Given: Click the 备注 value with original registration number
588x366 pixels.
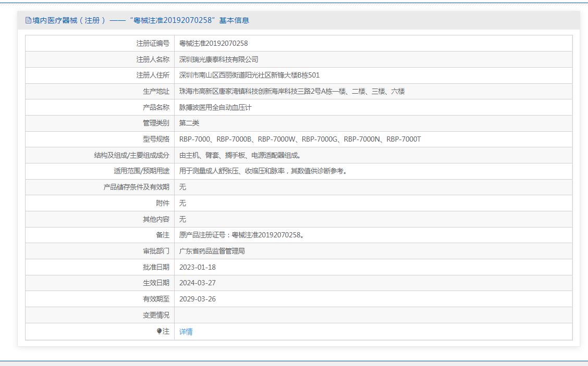Looking at the screenshot, I should tap(241, 235).
